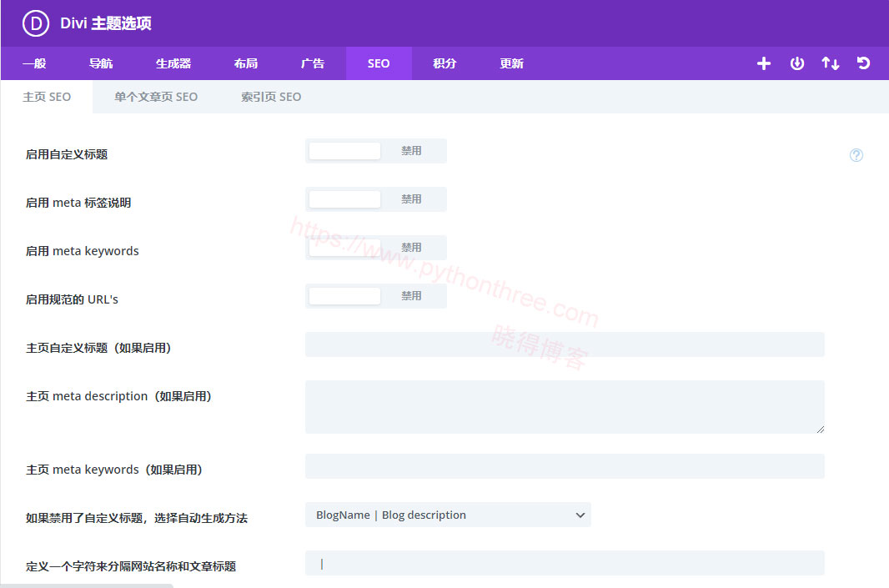Screen dimensions: 889x588
Task: Click the separator character input field
Action: click(x=565, y=563)
